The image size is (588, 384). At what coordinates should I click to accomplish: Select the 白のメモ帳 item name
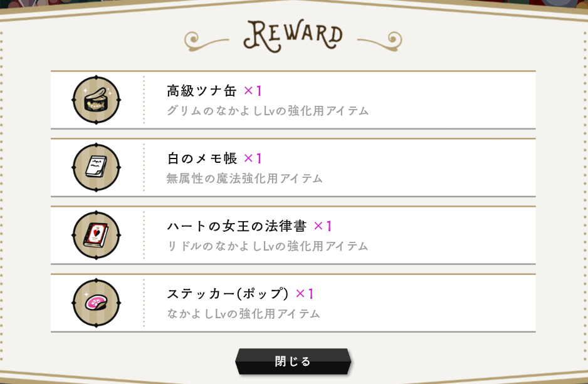tap(202, 158)
